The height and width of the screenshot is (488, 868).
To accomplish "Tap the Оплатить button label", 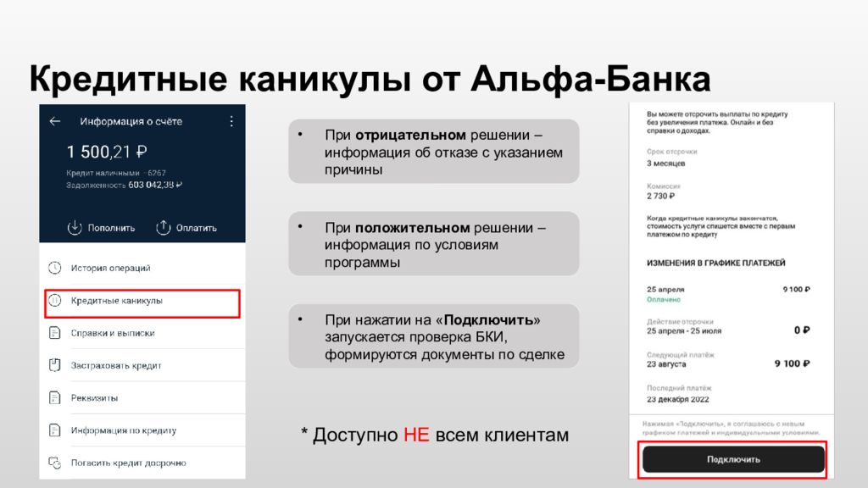I will pyautogui.click(x=197, y=228).
